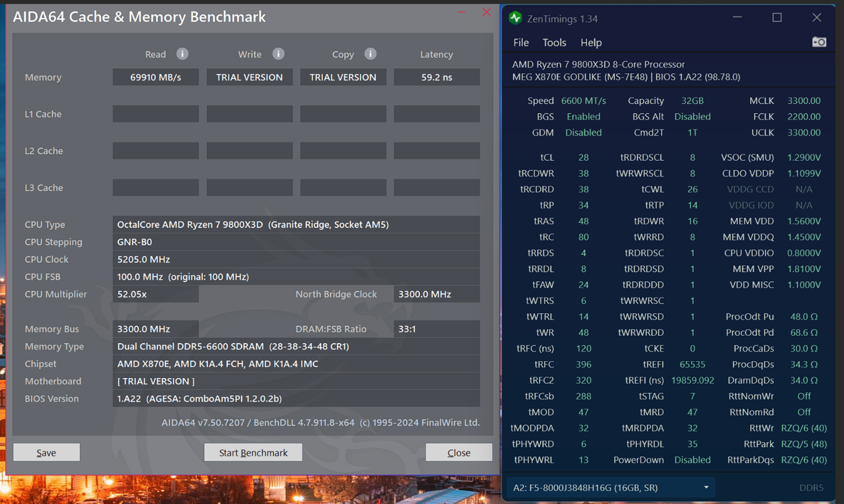This screenshot has height=504, width=844.
Task: Open the Help menu in ZenTimings
Action: (x=591, y=43)
